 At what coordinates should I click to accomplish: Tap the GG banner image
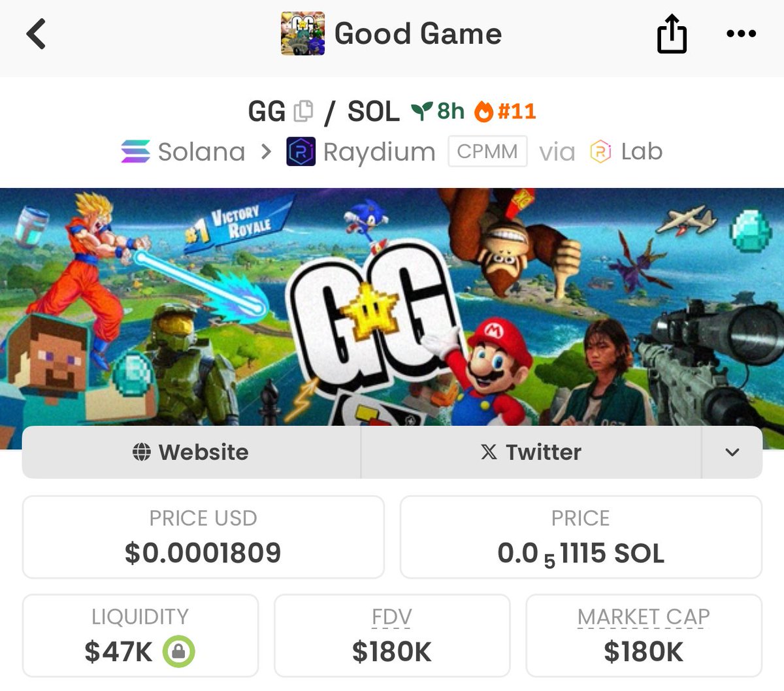pyautogui.click(x=392, y=307)
